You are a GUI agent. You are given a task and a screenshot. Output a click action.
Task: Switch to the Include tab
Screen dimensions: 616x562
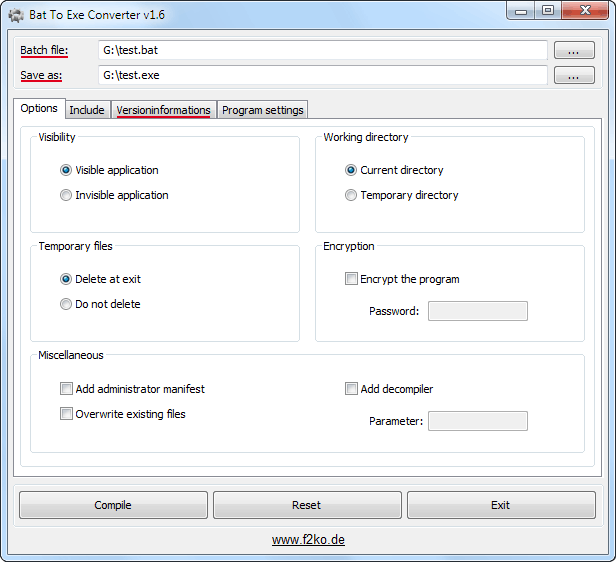87,110
